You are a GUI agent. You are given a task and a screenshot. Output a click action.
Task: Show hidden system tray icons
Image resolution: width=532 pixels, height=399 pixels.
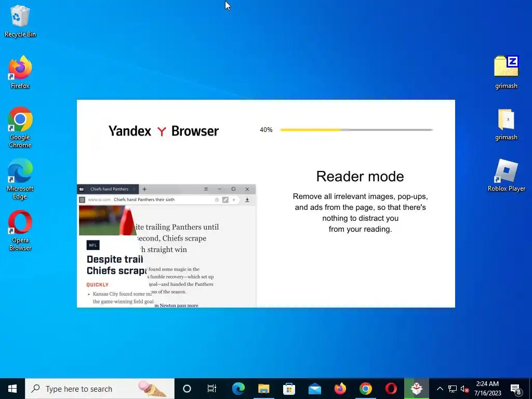440,389
